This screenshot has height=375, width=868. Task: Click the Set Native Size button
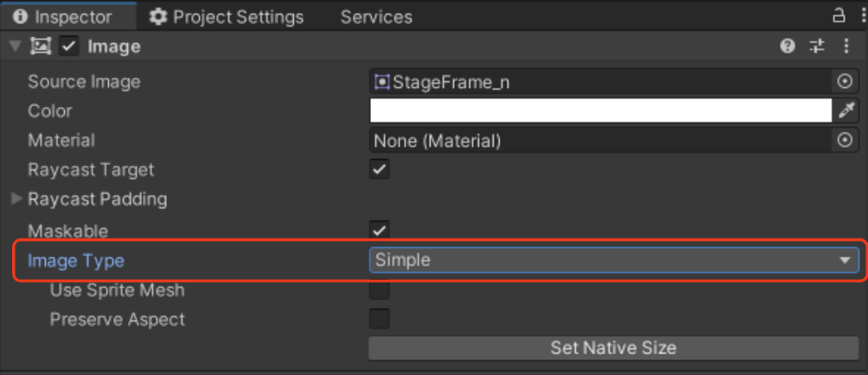coord(613,348)
